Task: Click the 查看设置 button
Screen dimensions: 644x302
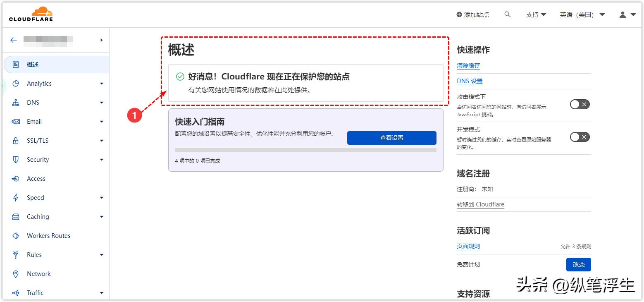Action: [x=391, y=138]
